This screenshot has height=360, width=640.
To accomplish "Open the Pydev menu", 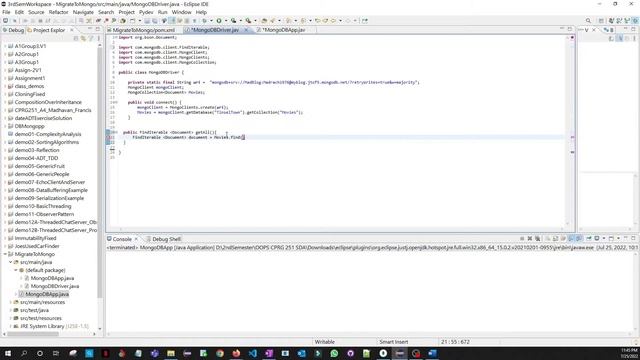I will tap(146, 12).
